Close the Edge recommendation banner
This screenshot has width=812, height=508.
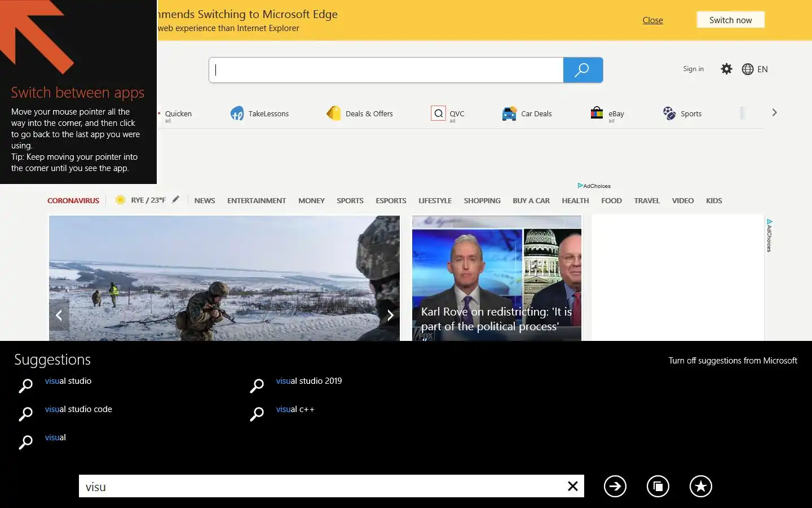[652, 20]
